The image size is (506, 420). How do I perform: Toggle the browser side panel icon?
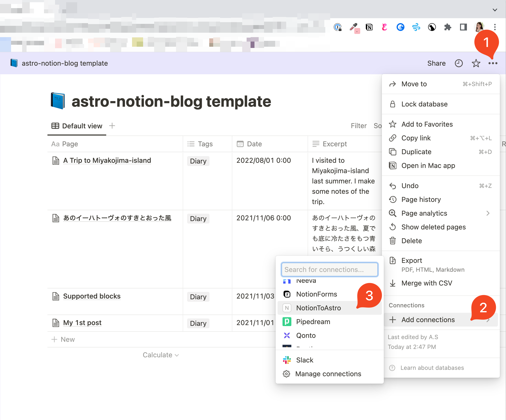pos(463,27)
